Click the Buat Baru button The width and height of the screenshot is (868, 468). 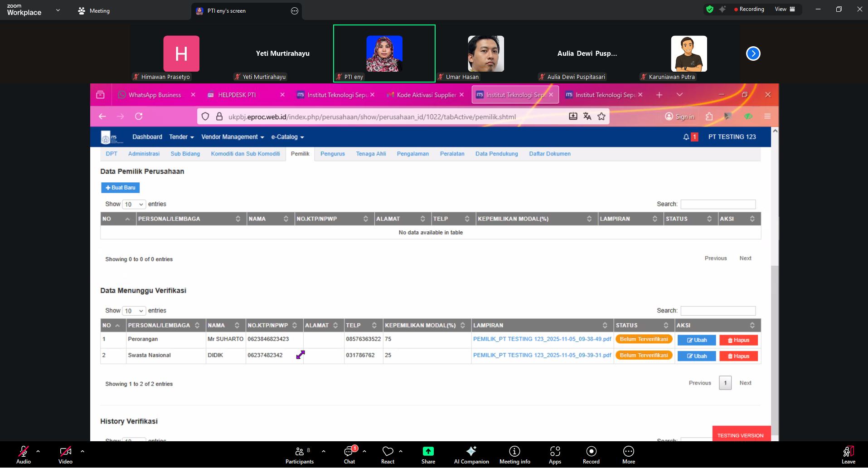pos(120,188)
